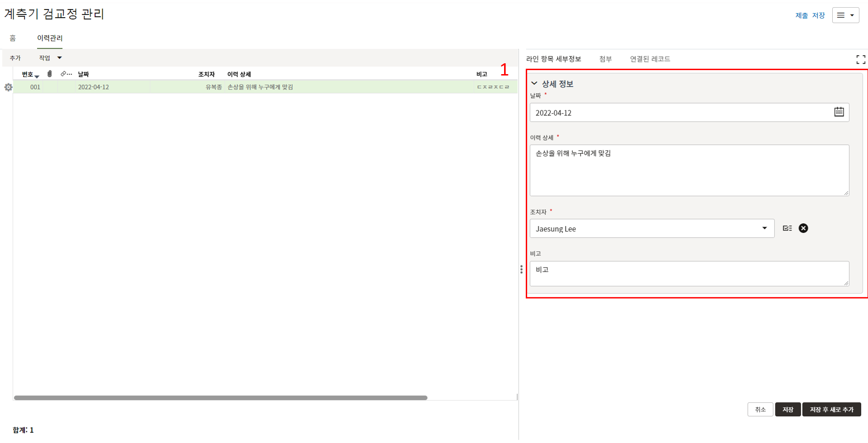Open the 작업 dropdown menu

tap(50, 58)
